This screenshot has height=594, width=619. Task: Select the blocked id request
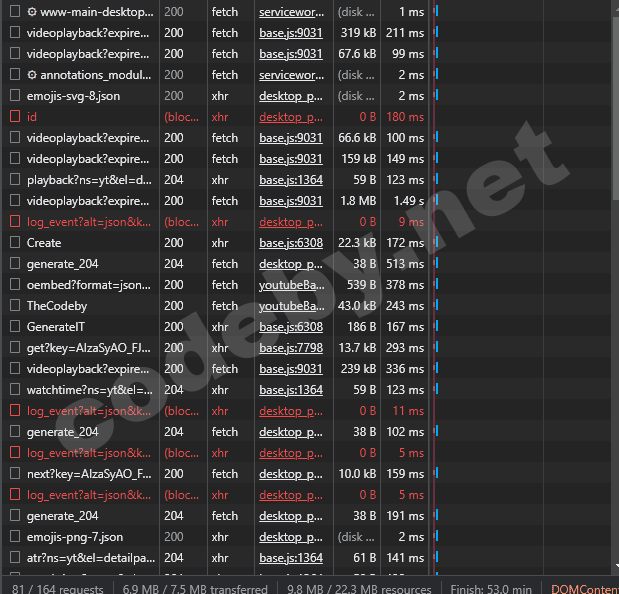coord(32,117)
